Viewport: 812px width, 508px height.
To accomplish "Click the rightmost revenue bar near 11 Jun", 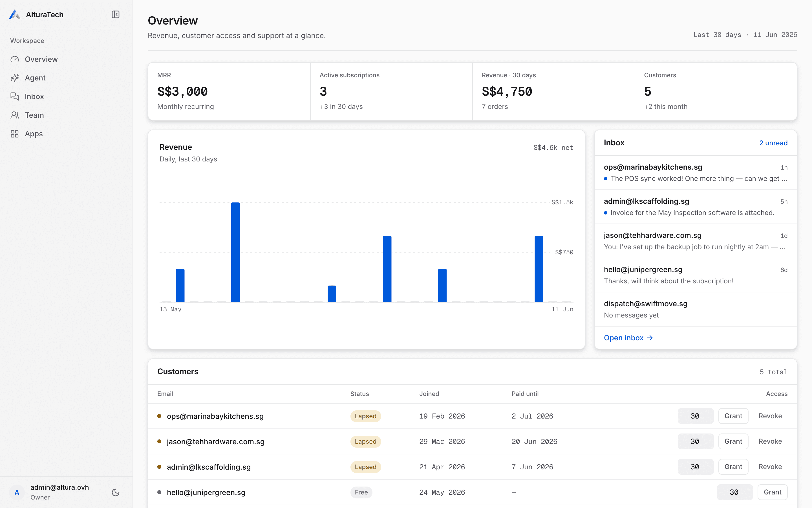I will point(539,269).
